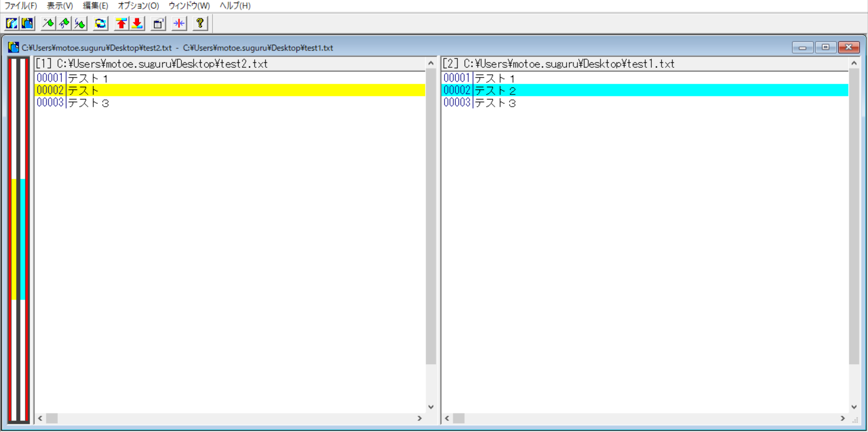The image size is (868, 432).
Task: Click down arrow of left pane vertical scrollbar
Action: (x=431, y=407)
